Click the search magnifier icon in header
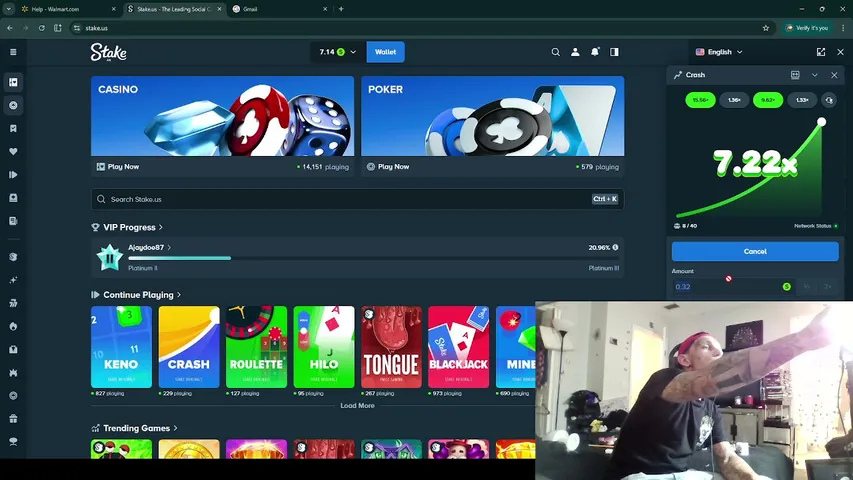The image size is (853, 480). tap(555, 52)
